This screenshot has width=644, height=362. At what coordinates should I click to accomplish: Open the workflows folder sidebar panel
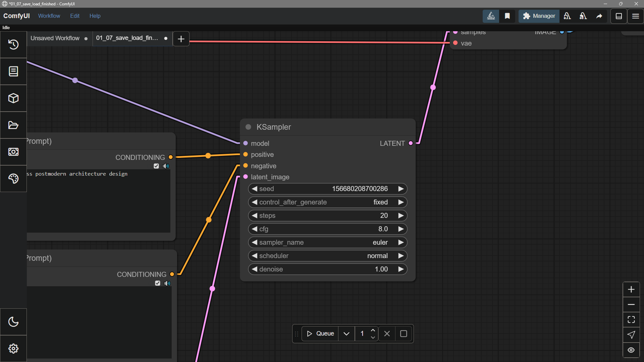(x=13, y=125)
